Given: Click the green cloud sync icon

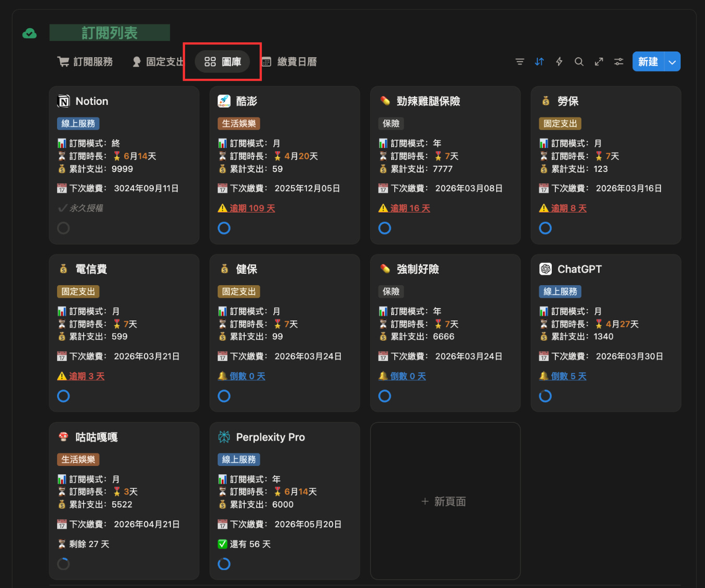Looking at the screenshot, I should (30, 33).
